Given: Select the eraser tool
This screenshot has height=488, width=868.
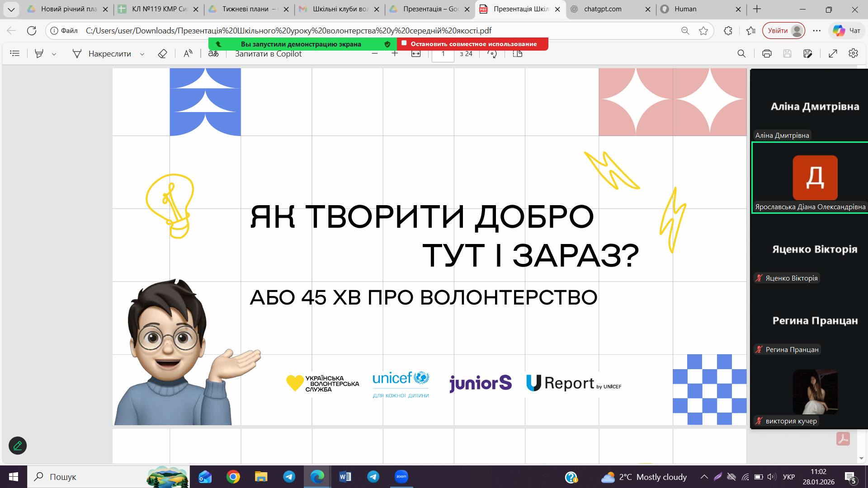Looking at the screenshot, I should coord(162,53).
